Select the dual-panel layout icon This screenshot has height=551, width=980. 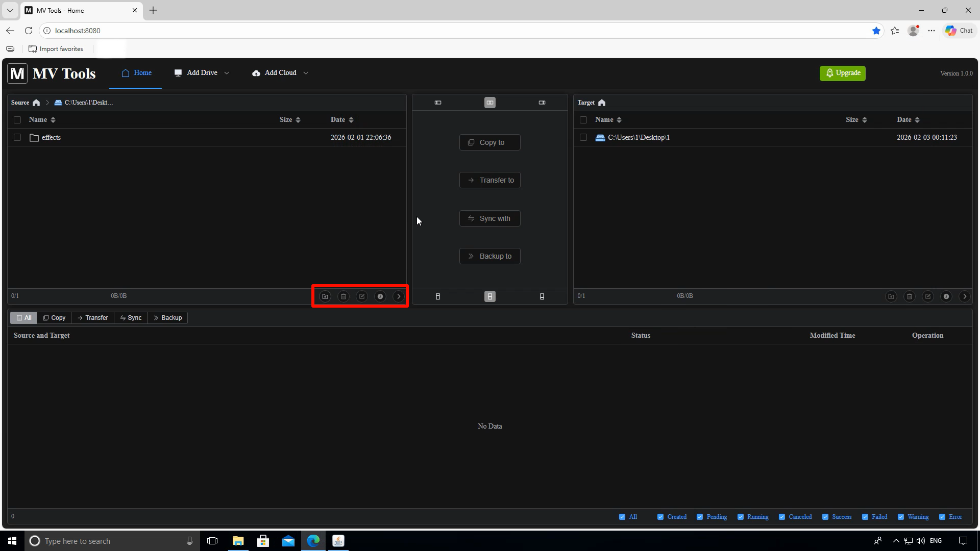(489, 102)
